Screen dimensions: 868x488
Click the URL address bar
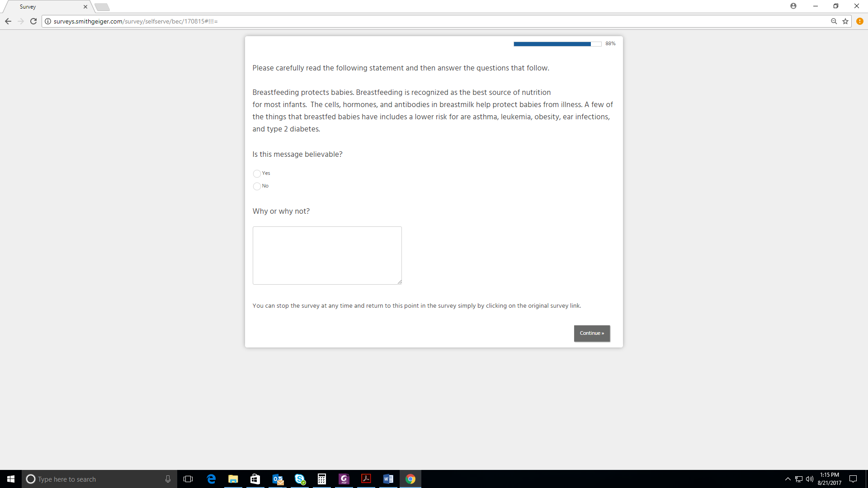407,21
